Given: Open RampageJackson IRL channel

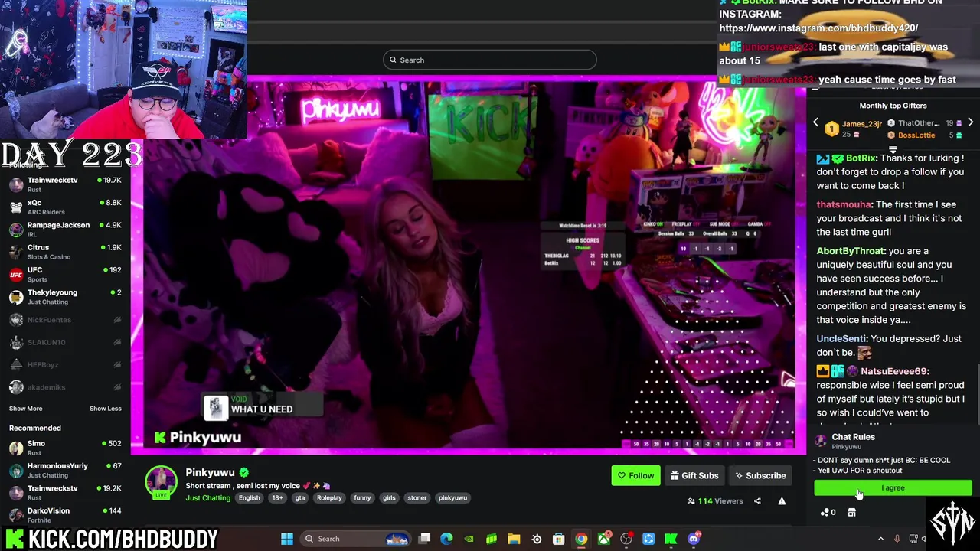Looking at the screenshot, I should [65, 230].
